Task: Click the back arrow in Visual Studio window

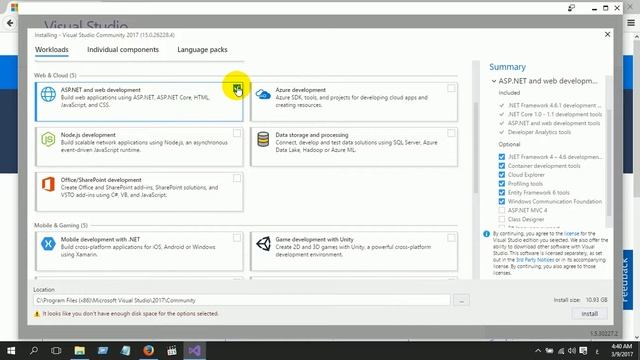Action: [10, 23]
